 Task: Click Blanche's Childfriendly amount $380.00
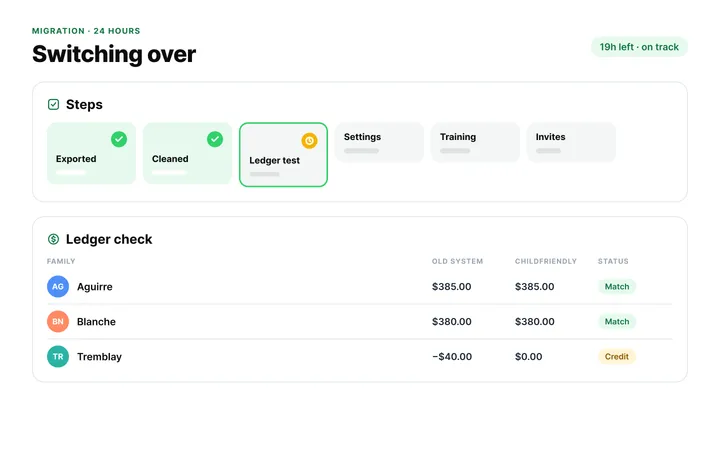point(534,321)
